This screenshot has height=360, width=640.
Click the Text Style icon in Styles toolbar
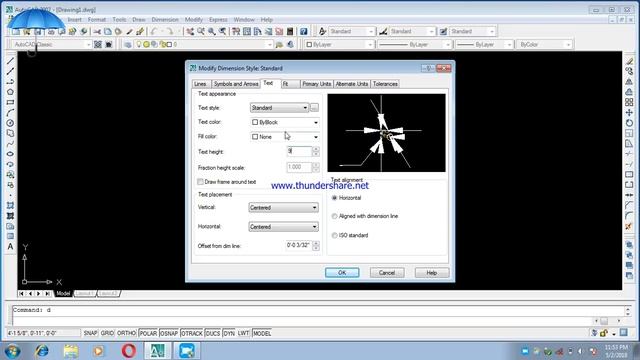coord(322,31)
